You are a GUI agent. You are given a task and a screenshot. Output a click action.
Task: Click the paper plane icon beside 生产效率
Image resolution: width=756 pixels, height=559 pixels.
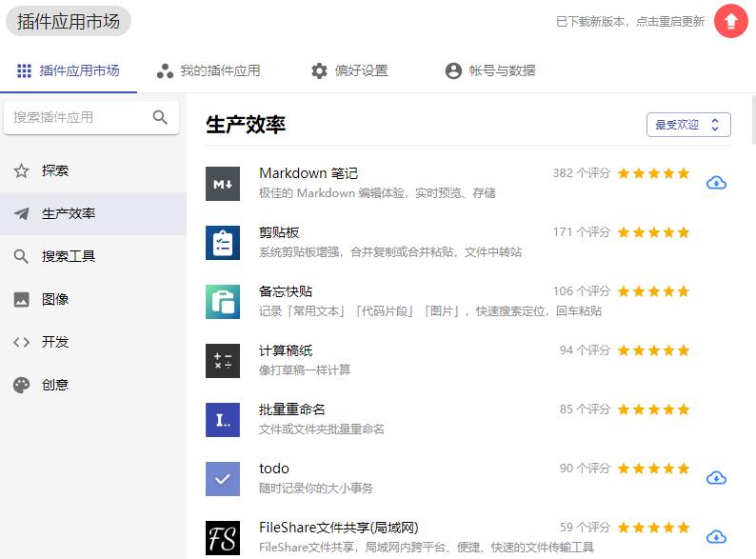[x=21, y=213]
